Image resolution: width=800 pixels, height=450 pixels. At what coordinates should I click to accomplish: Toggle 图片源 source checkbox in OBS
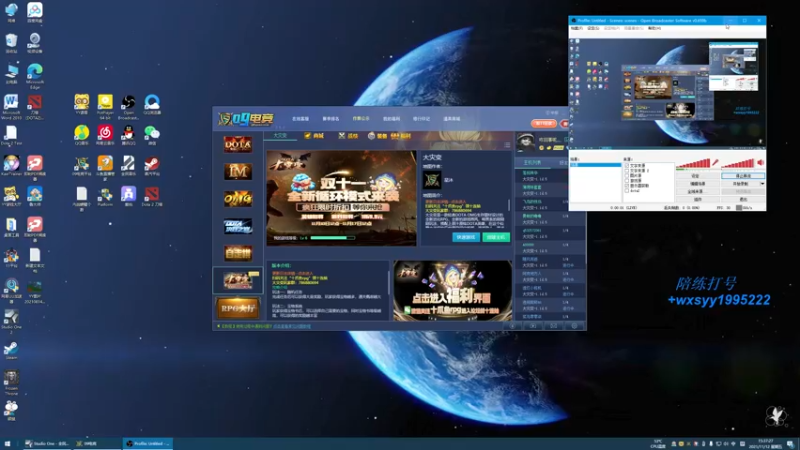point(627,176)
